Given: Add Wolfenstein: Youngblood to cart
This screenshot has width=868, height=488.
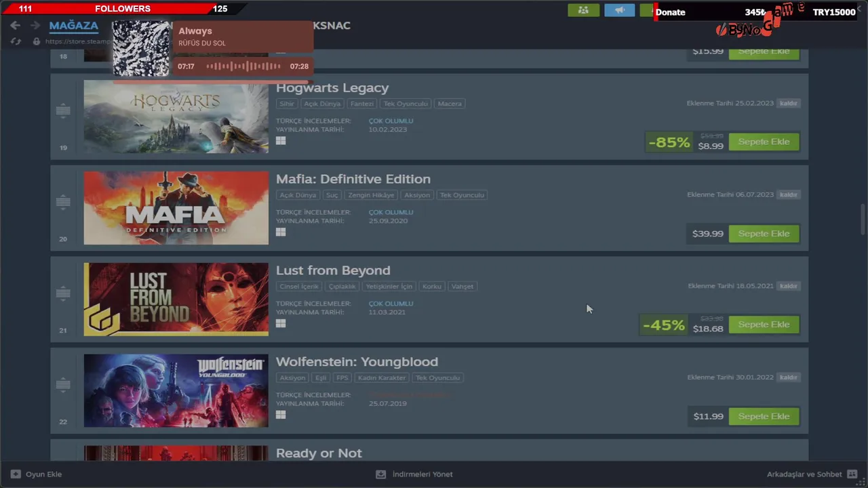Looking at the screenshot, I should click(764, 416).
